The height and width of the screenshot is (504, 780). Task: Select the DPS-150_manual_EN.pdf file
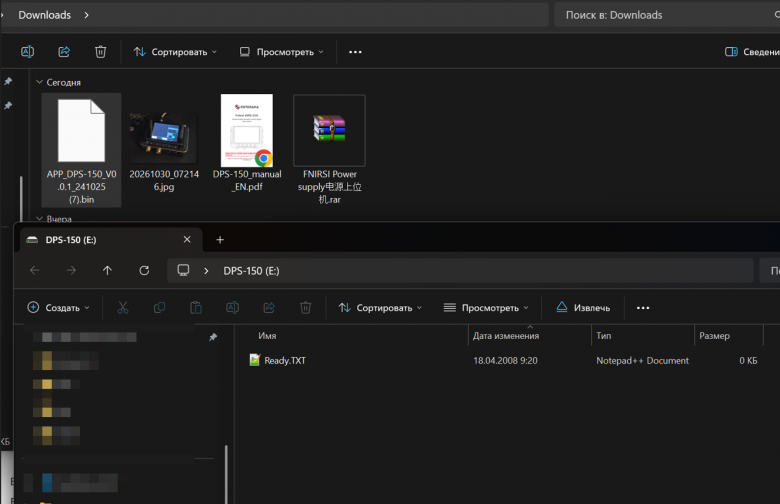247,143
